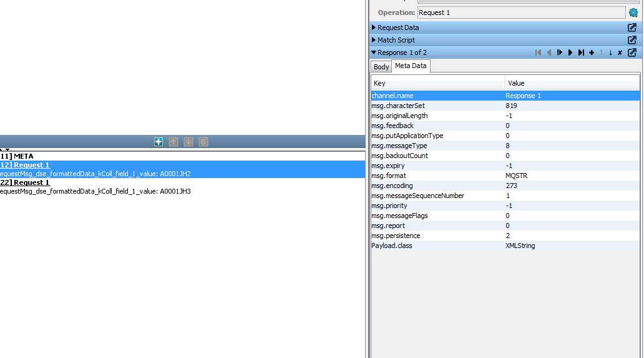The image size is (644, 358).
Task: Open Request Data in external editor
Action: (x=632, y=27)
